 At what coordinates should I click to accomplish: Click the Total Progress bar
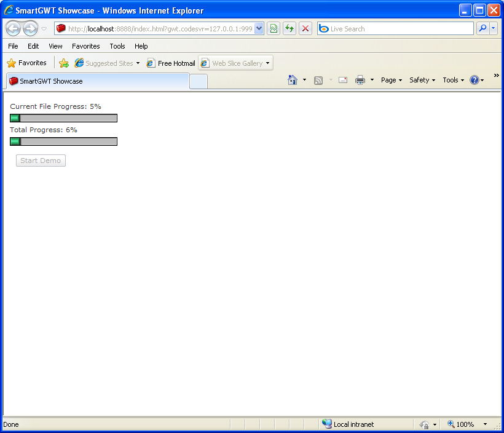coord(64,141)
